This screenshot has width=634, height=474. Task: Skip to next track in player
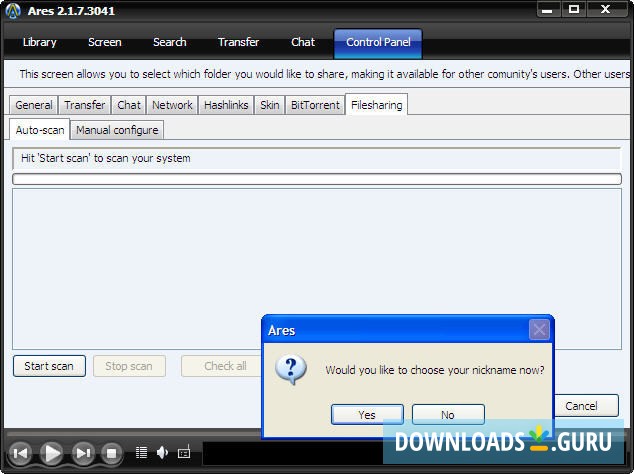[83, 453]
